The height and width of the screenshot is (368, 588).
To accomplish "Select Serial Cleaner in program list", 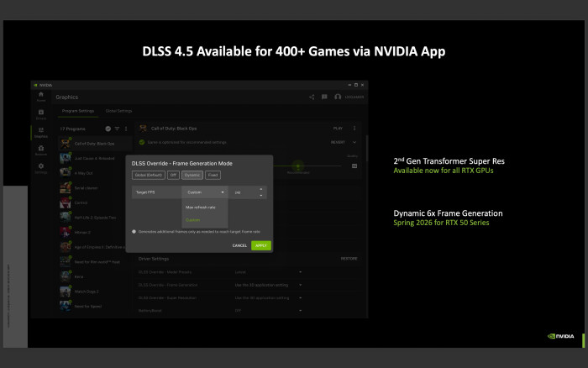I will pyautogui.click(x=96, y=188).
